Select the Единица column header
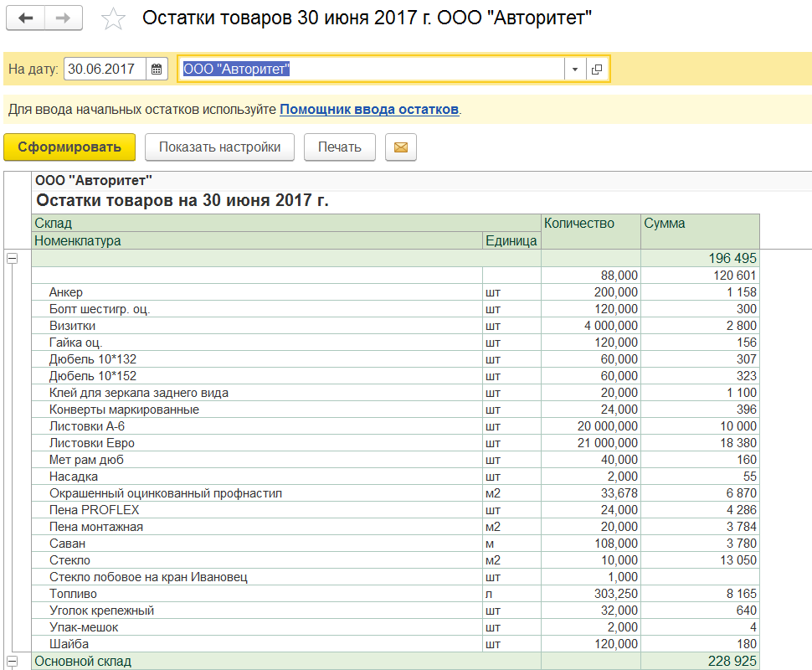Image resolution: width=812 pixels, height=670 pixels. (x=511, y=240)
